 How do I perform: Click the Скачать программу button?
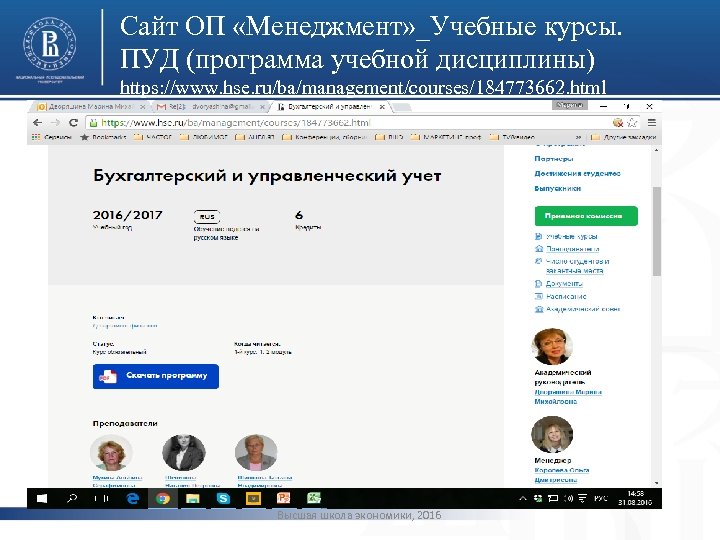point(156,376)
